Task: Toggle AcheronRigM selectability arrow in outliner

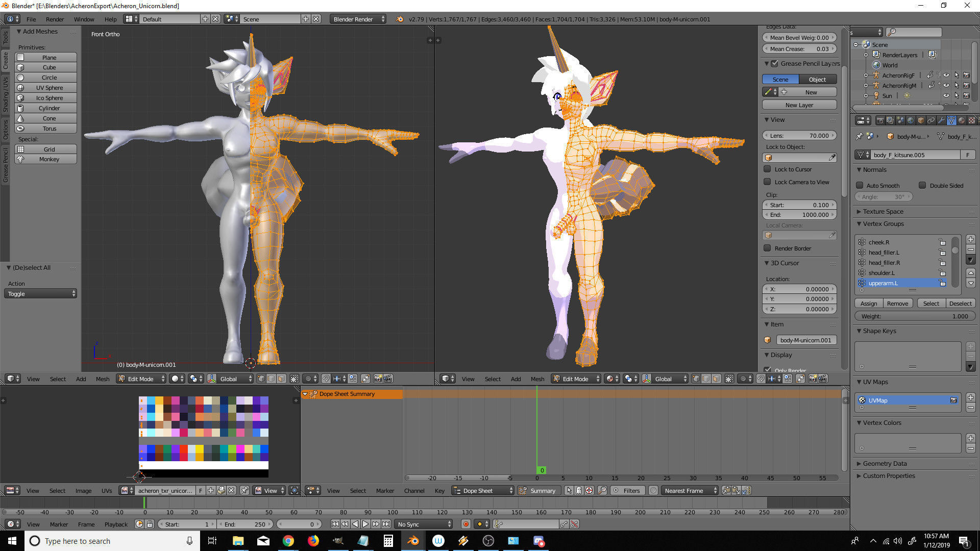Action: 957,85
